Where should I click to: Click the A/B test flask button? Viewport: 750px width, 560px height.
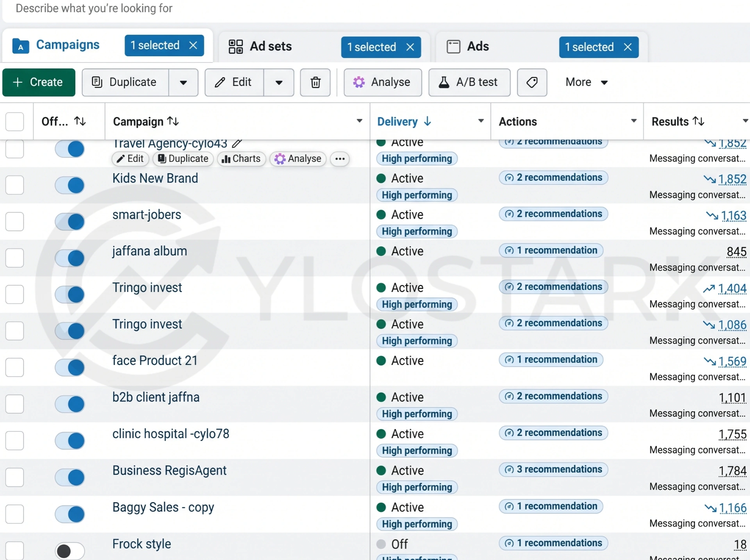469,82
